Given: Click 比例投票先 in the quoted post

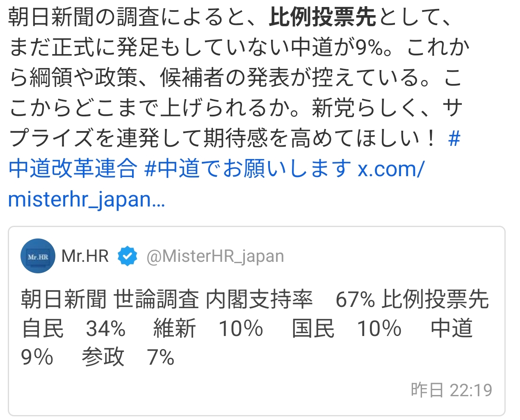Looking at the screenshot, I should 435,299.
